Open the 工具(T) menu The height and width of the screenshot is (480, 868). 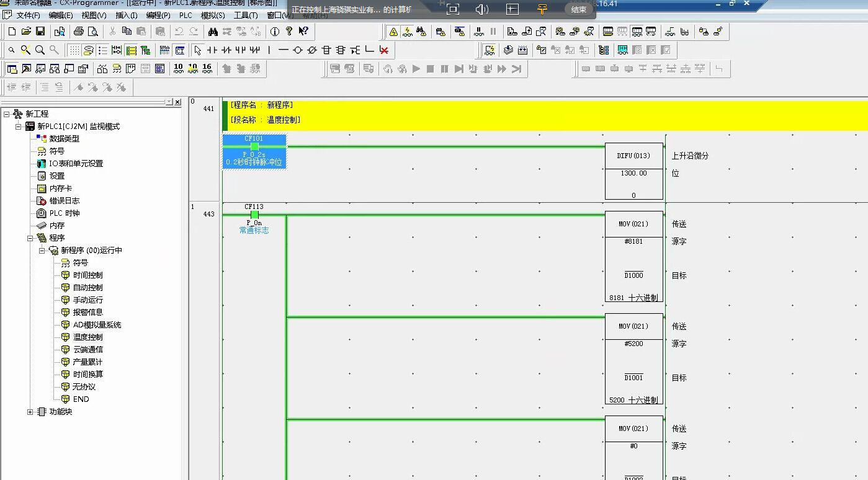coord(245,16)
